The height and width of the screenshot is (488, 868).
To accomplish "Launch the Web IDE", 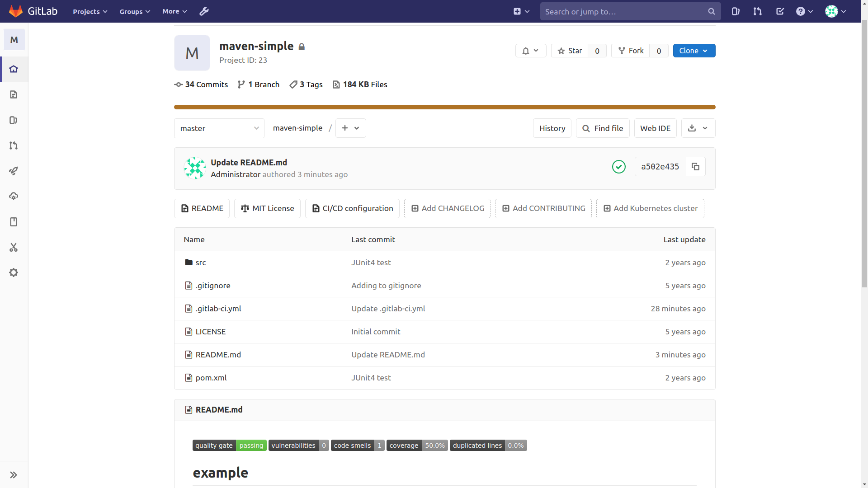I will [x=655, y=128].
